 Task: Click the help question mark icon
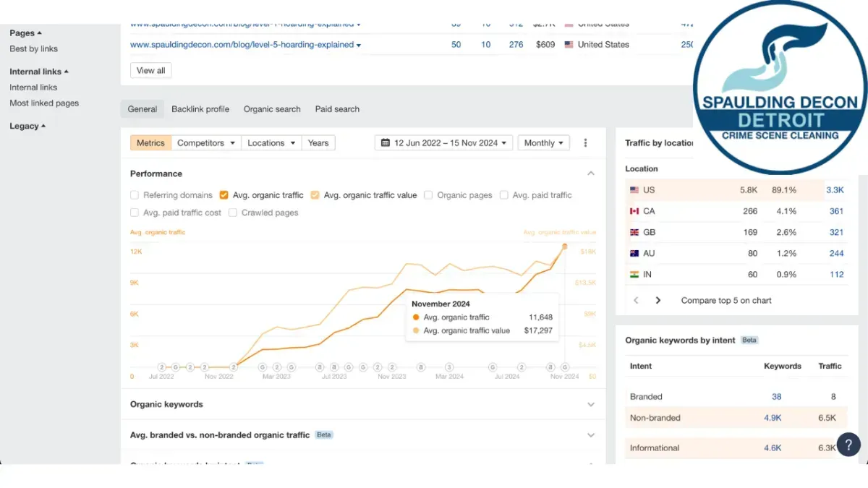(x=848, y=445)
